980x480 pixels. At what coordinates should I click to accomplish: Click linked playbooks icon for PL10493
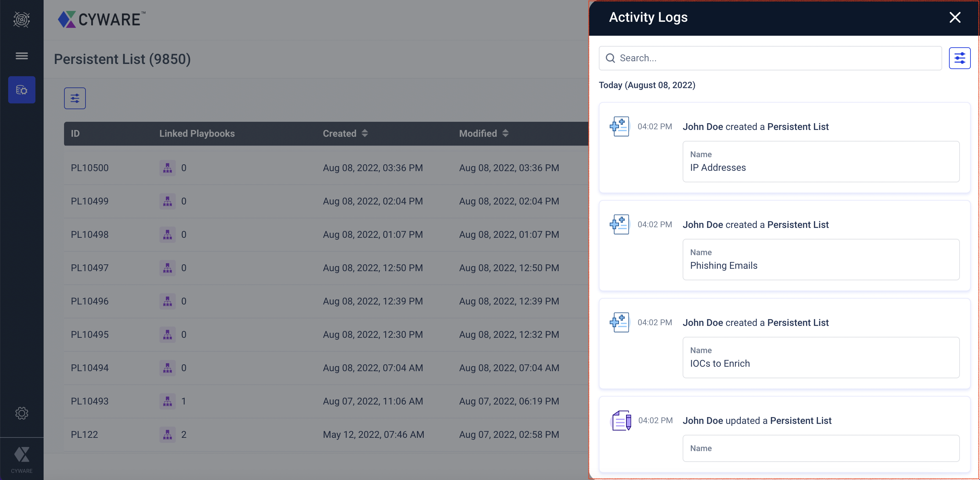[167, 401]
